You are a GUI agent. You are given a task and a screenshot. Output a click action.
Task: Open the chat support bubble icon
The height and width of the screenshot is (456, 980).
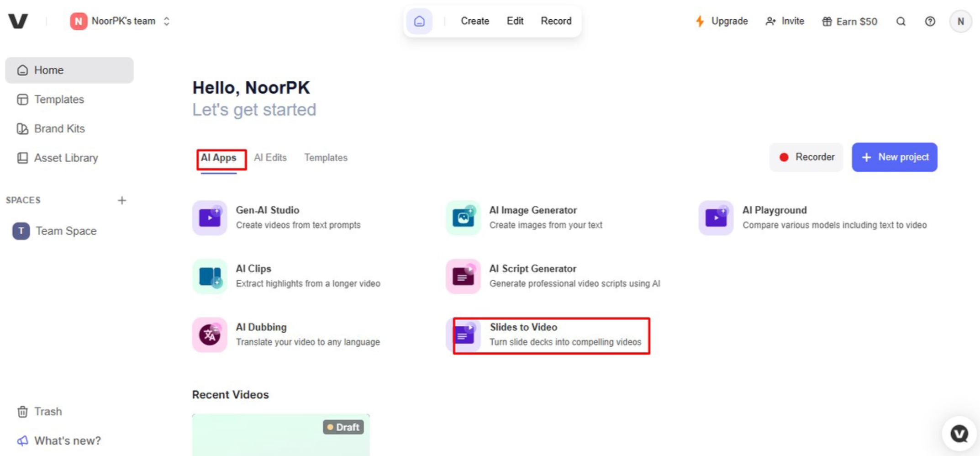tap(959, 434)
